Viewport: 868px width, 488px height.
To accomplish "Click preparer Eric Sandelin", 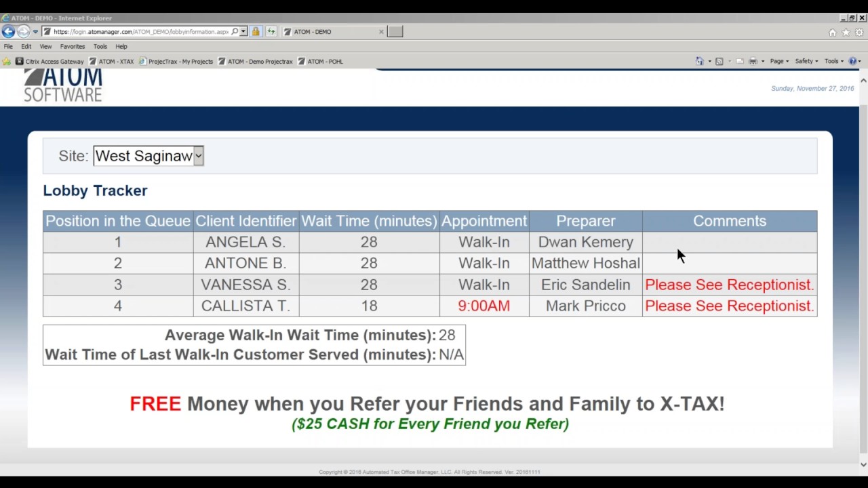I will point(586,285).
